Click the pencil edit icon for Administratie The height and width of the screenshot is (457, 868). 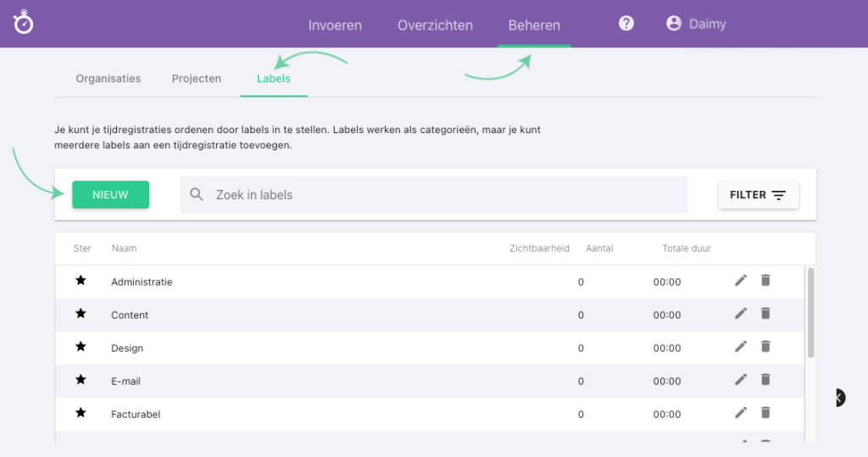pos(741,281)
